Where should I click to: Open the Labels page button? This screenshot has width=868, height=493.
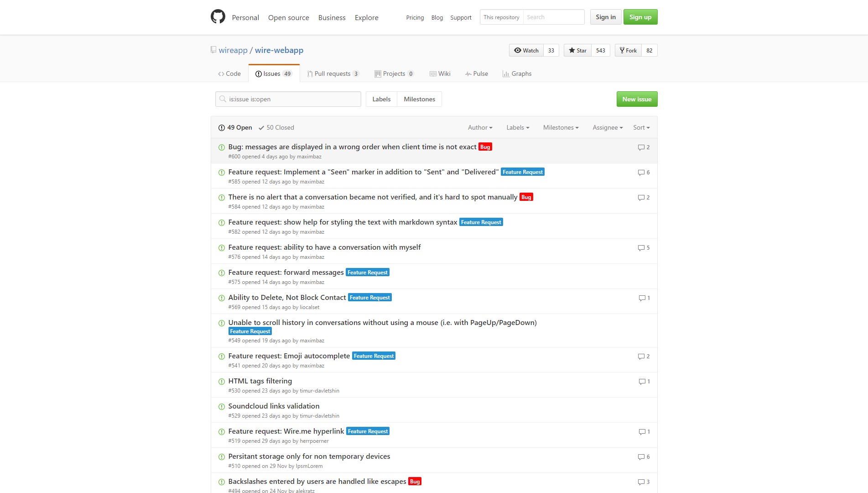click(x=381, y=99)
